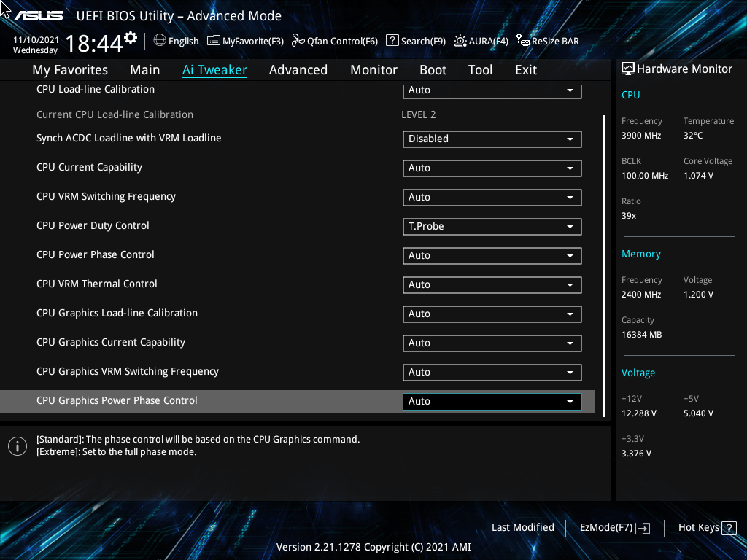Select the Ai Tweaker tab
This screenshot has height=560, width=747.
coord(214,70)
